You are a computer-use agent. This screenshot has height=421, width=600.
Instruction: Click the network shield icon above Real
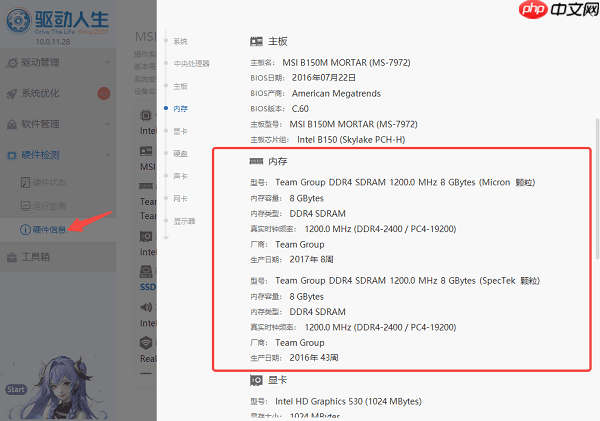146,343
